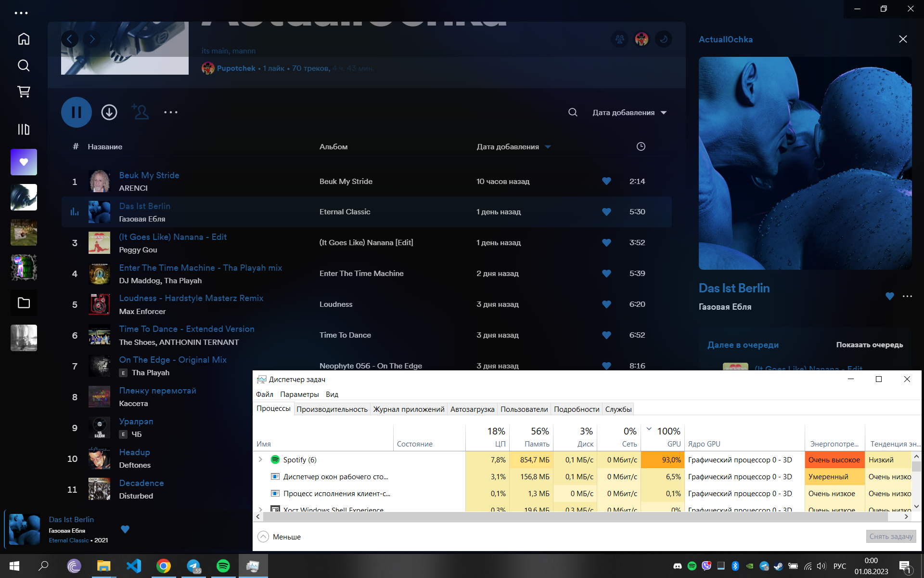Screen dimensions: 924x578
Task: Click the download playlist icon
Action: pos(109,112)
